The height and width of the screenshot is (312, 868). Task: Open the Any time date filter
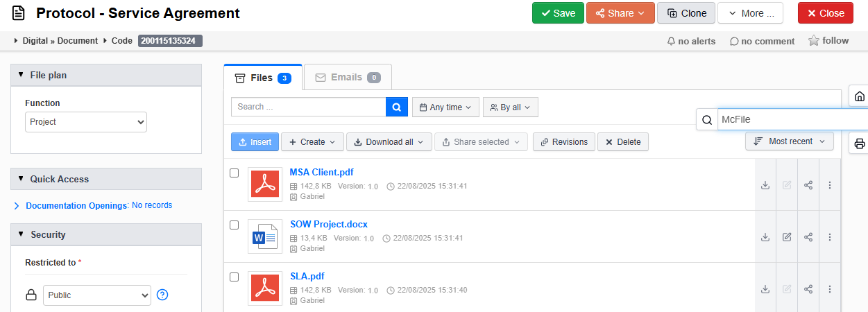click(445, 107)
